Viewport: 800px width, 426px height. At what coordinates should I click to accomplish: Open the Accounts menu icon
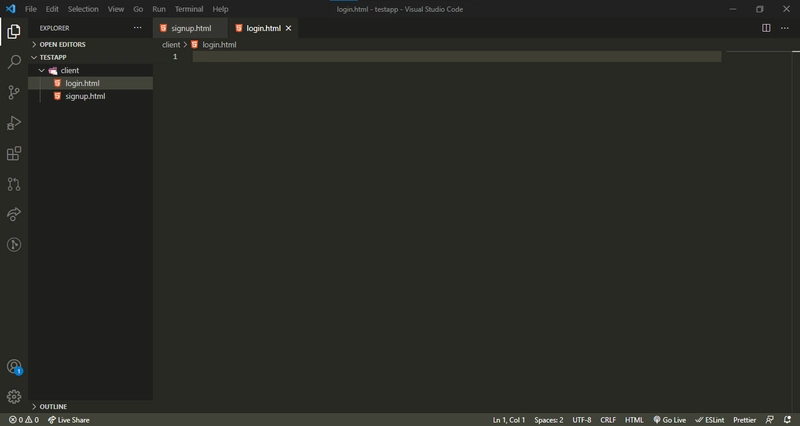pos(14,366)
